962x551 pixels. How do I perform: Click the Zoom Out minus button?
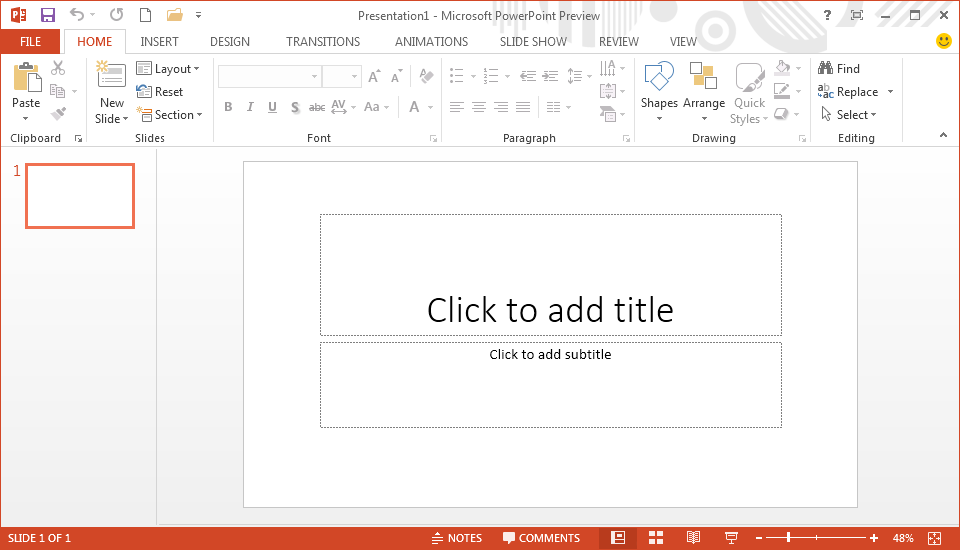click(759, 538)
